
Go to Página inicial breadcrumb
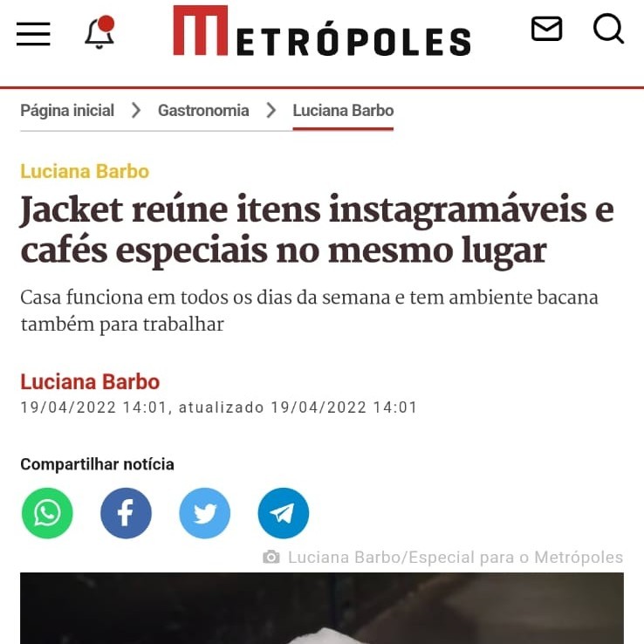pyautogui.click(x=67, y=111)
